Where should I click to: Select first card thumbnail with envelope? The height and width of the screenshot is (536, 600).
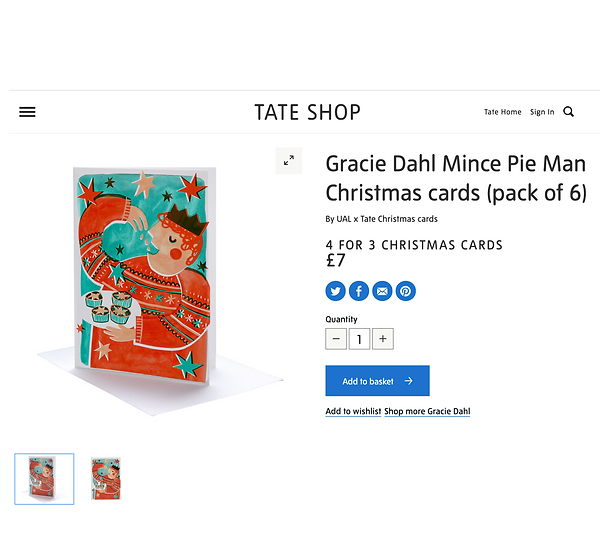tap(44, 479)
